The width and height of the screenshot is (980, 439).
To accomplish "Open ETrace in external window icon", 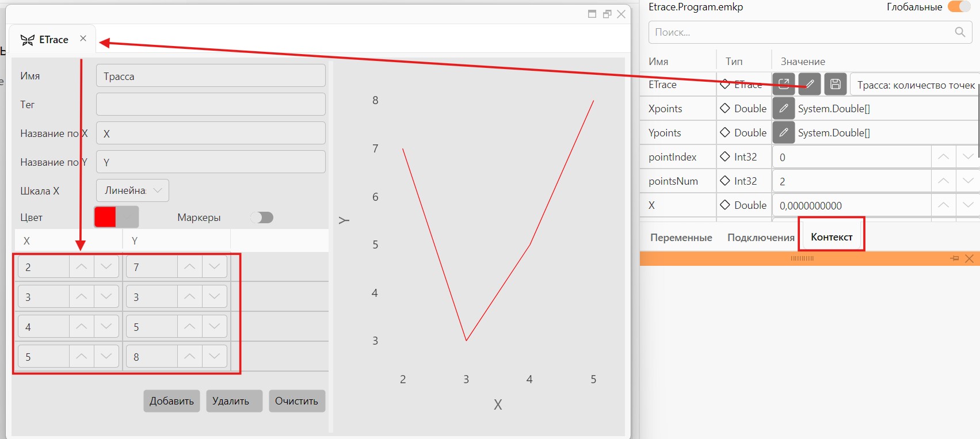I will [x=783, y=84].
